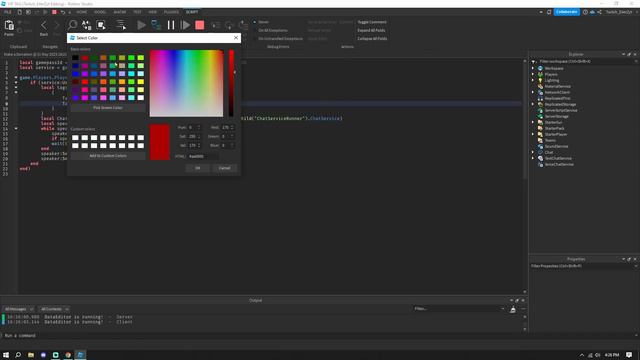Open the All Contexts output dropdown
640x360 pixels.
coord(54,309)
